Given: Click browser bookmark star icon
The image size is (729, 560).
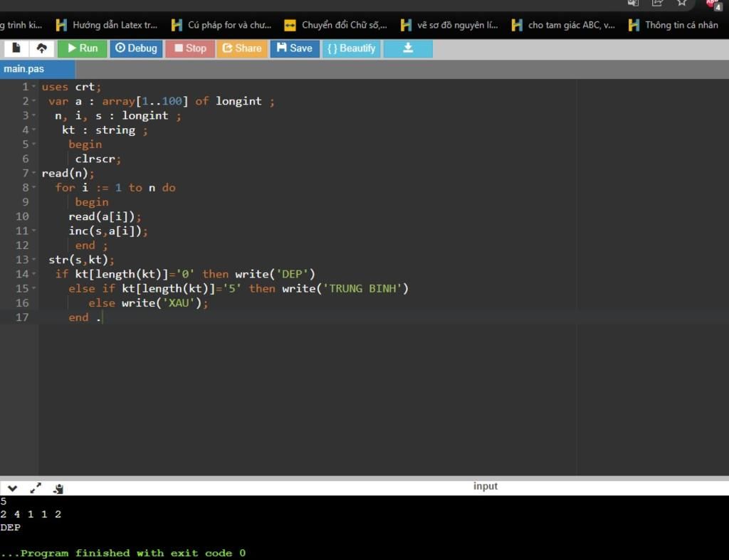Looking at the screenshot, I should point(681,3).
